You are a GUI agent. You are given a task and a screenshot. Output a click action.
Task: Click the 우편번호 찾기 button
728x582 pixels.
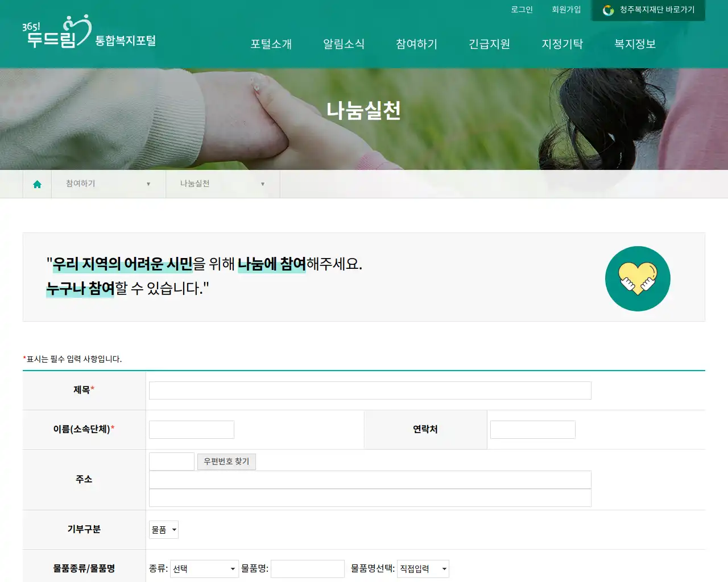226,462
